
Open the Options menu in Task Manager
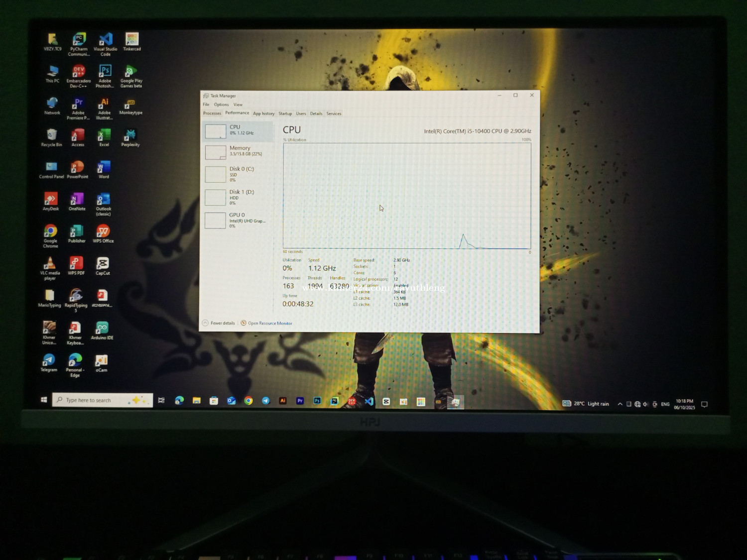[221, 105]
